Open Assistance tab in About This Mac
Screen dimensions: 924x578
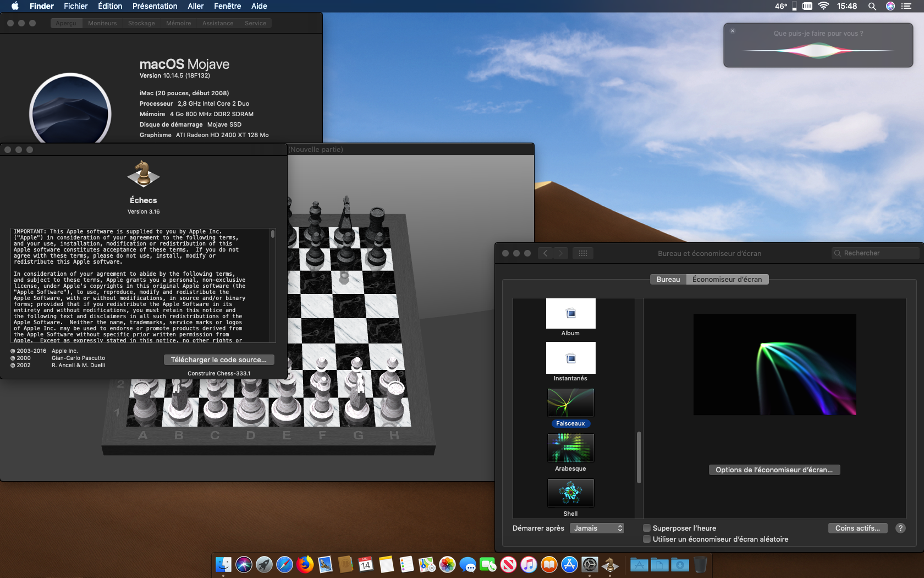pyautogui.click(x=218, y=23)
